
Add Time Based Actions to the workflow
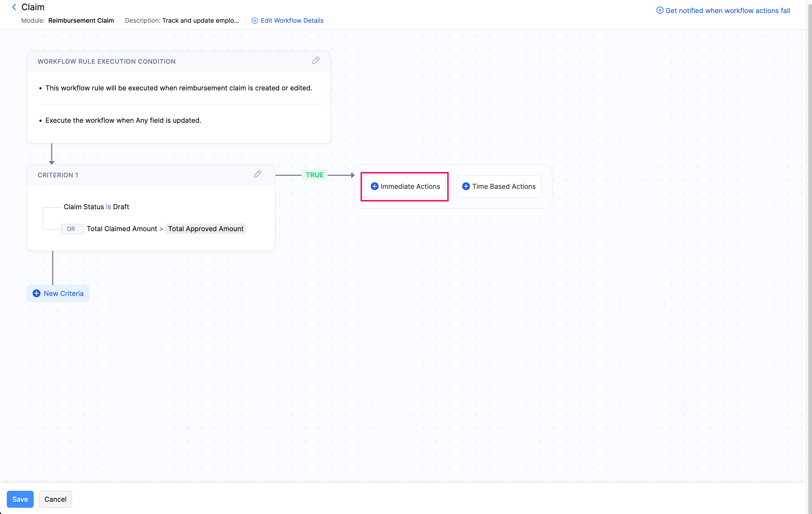499,186
